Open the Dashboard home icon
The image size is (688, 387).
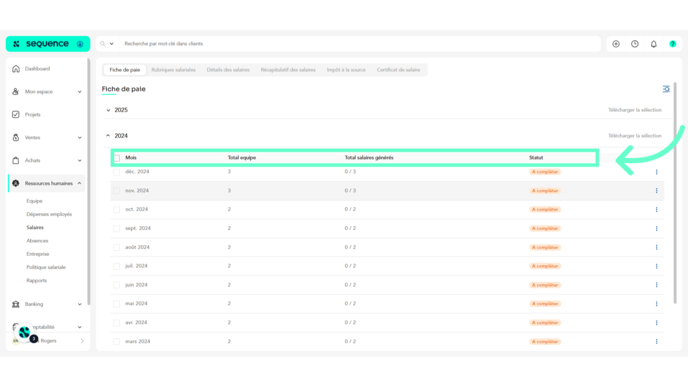(x=16, y=69)
